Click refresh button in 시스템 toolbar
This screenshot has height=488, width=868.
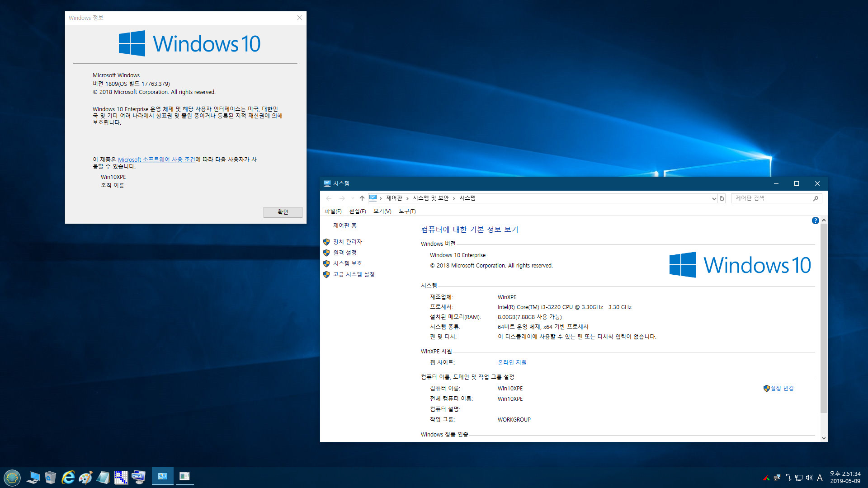(723, 198)
